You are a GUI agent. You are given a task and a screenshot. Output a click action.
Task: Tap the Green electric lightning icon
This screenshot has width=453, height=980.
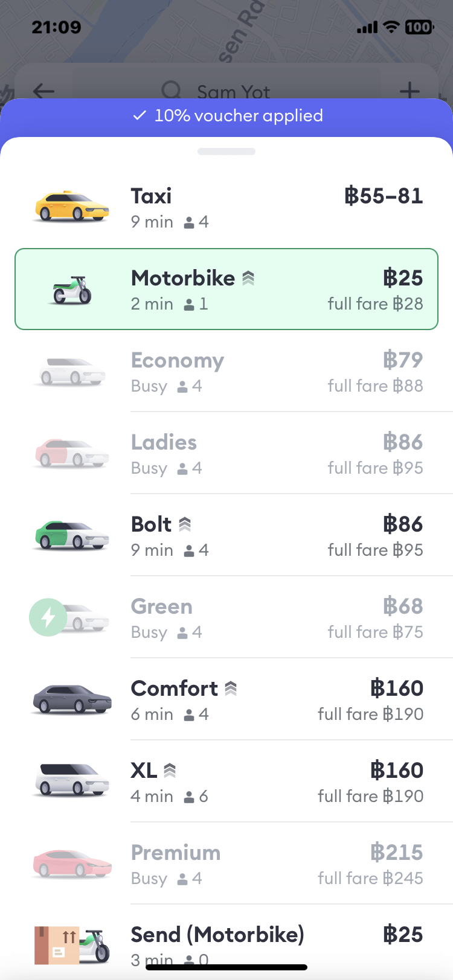48,617
